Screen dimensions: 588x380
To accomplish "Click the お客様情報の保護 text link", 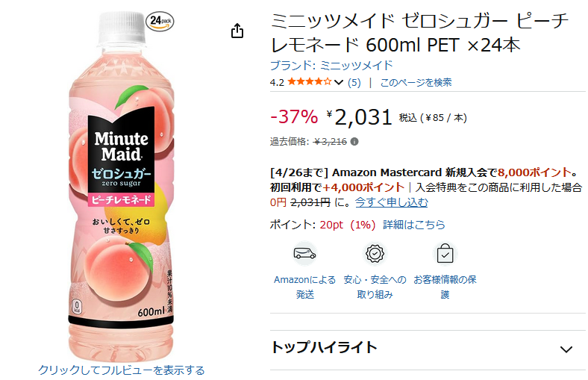I will (445, 287).
